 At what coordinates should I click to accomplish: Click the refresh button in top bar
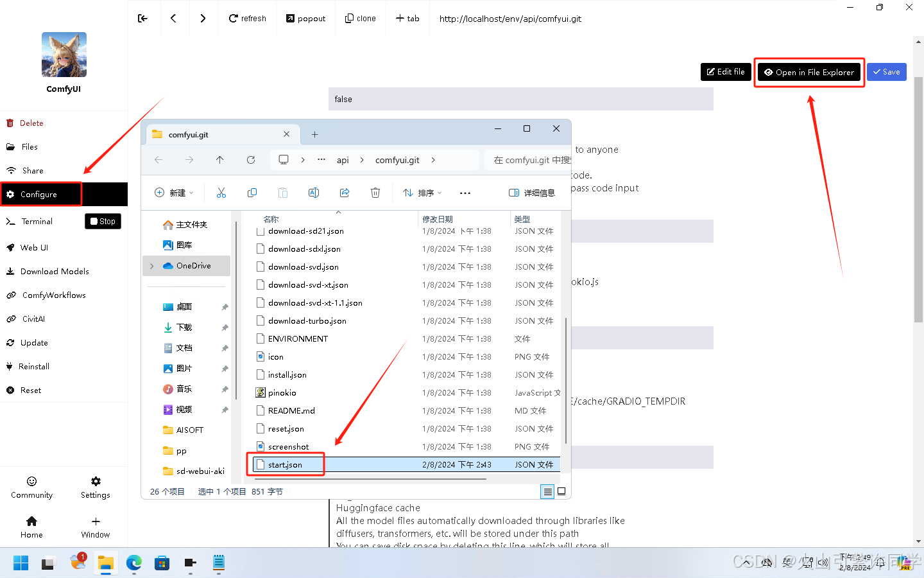[248, 18]
